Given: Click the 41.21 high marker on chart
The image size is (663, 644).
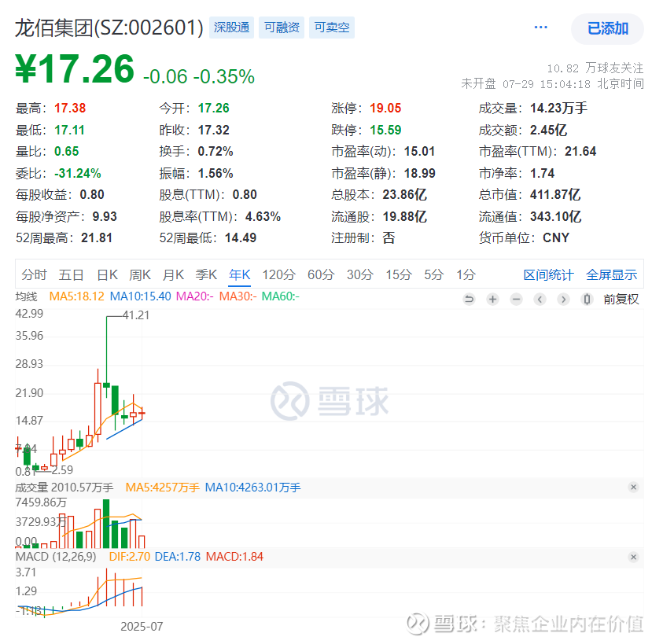Looking at the screenshot, I should [x=136, y=315].
